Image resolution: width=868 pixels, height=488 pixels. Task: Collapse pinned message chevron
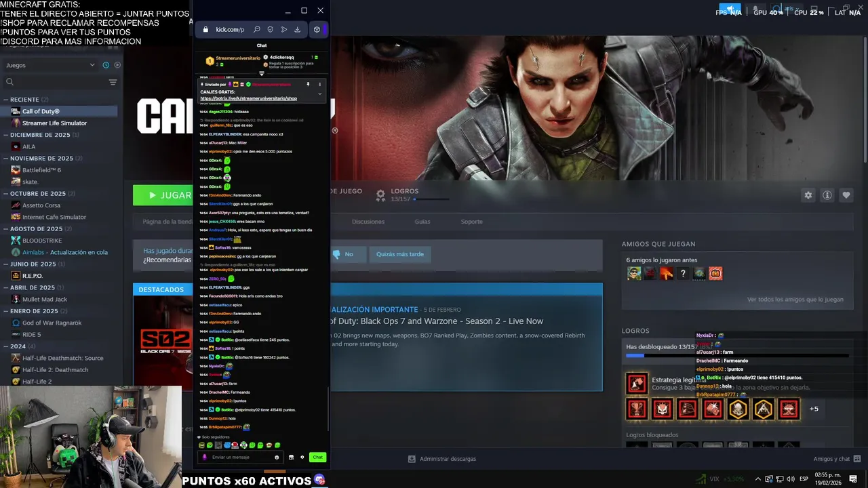pos(319,94)
